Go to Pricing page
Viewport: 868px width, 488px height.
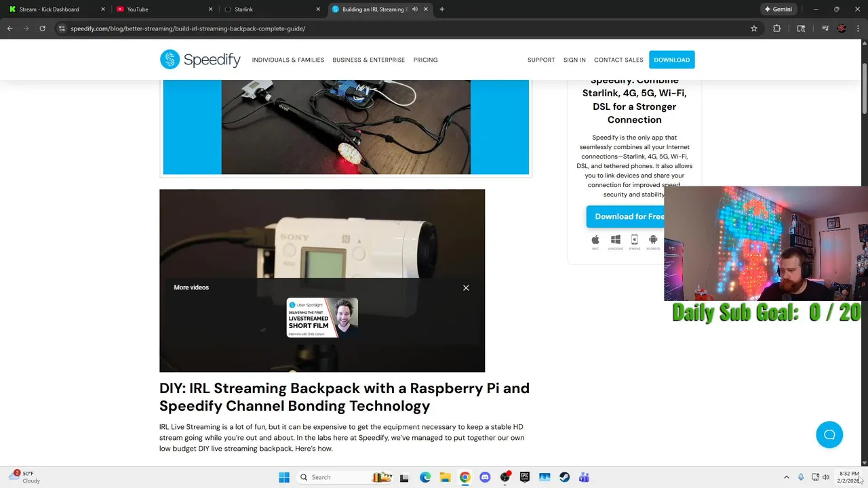[425, 60]
